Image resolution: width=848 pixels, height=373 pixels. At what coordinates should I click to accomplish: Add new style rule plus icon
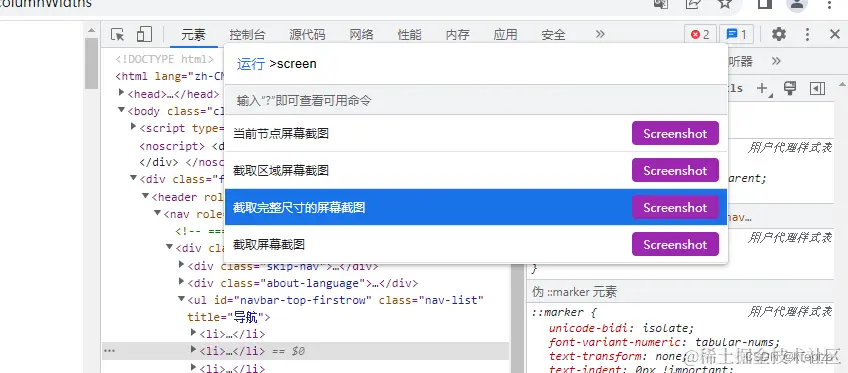coord(763,89)
